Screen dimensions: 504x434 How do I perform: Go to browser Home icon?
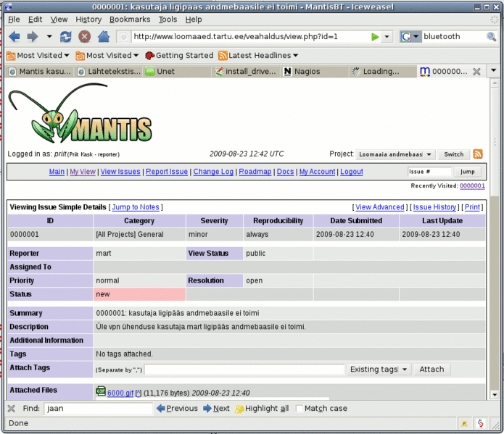(103, 36)
